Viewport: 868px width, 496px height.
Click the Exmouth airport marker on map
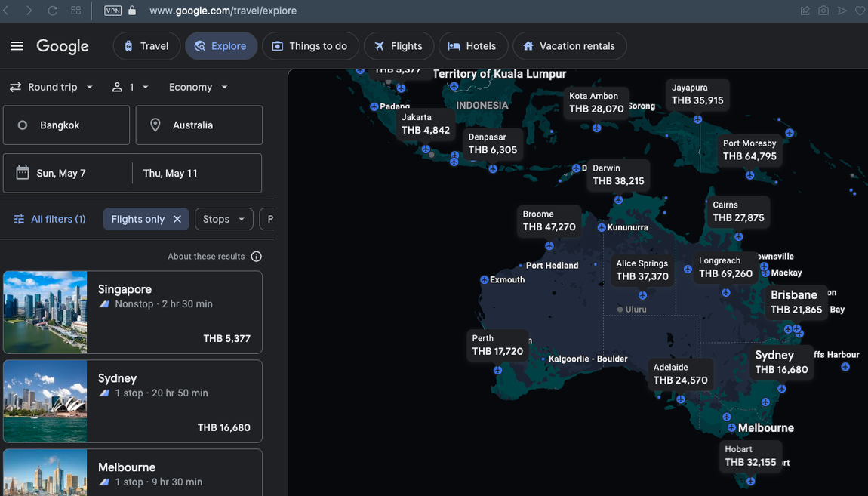coord(485,280)
